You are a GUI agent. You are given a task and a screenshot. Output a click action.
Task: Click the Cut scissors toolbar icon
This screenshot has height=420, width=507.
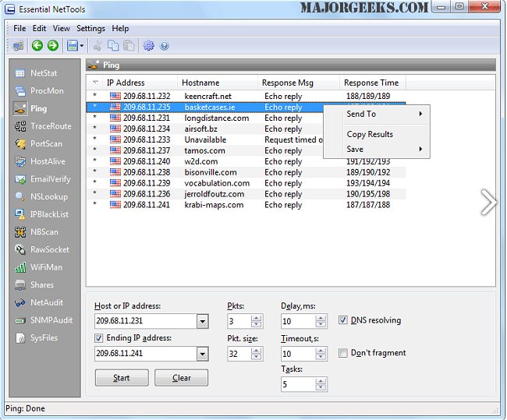point(97,45)
